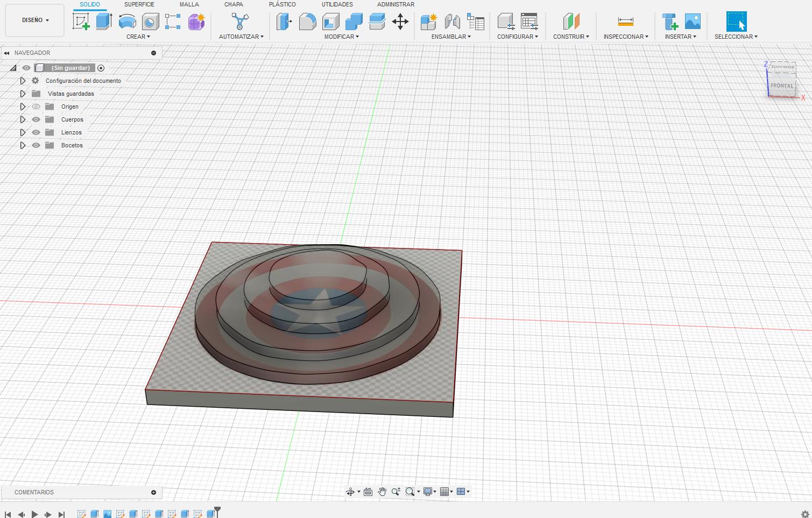Open the DISEÑO workspace dropdown
The width and height of the screenshot is (812, 518).
[x=35, y=20]
